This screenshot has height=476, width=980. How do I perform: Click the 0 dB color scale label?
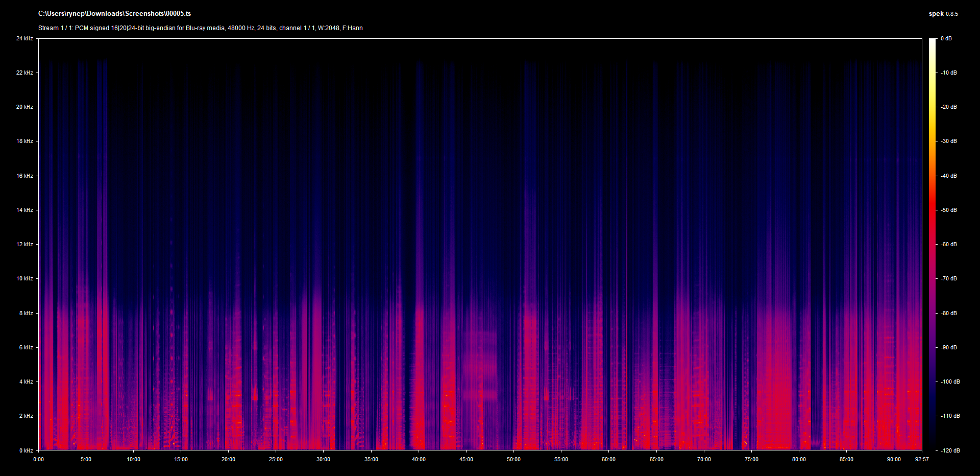[x=946, y=39]
